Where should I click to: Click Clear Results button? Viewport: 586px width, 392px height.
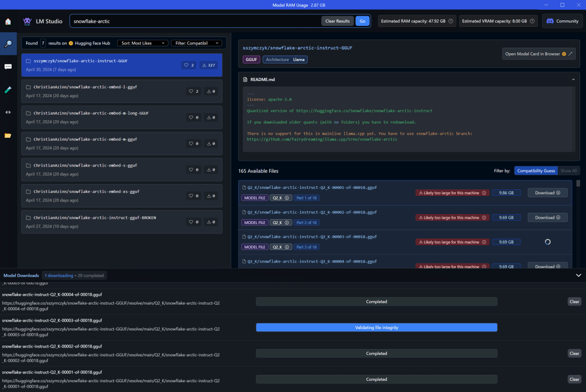pyautogui.click(x=337, y=21)
